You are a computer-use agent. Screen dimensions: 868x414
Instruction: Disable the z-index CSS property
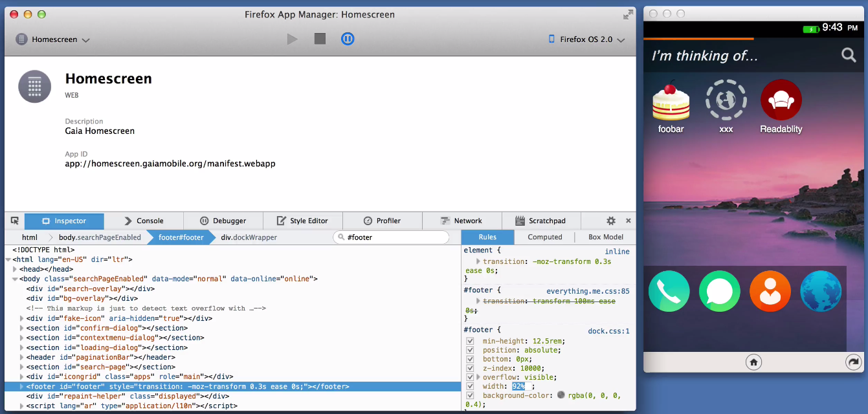(471, 368)
